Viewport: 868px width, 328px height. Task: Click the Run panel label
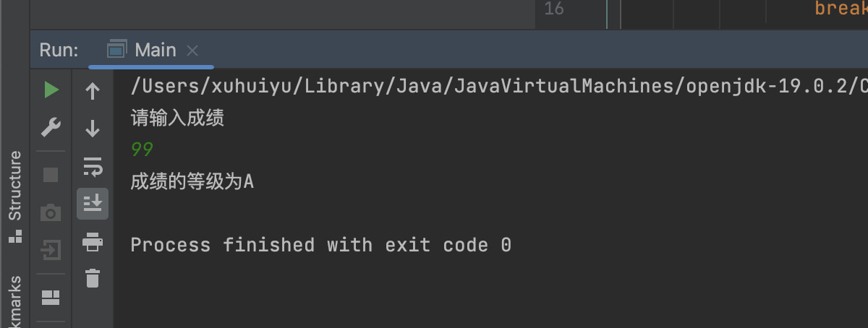[x=59, y=50]
